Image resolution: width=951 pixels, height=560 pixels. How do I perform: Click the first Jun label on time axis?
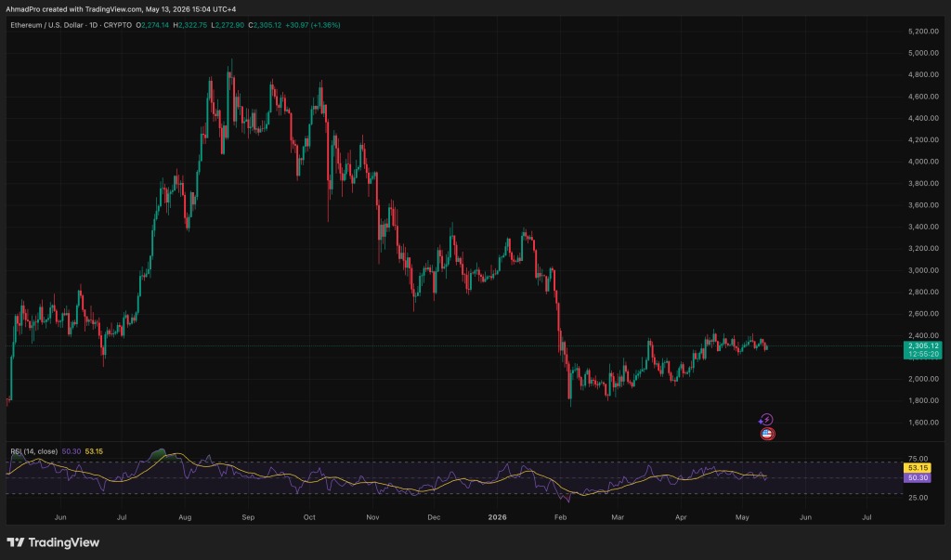coord(60,517)
